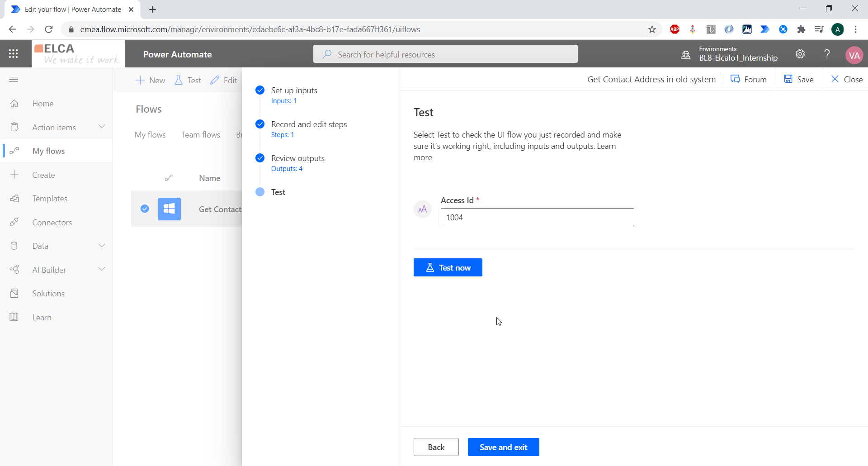Open the Create page
Image resolution: width=868 pixels, height=466 pixels.
[x=43, y=175]
